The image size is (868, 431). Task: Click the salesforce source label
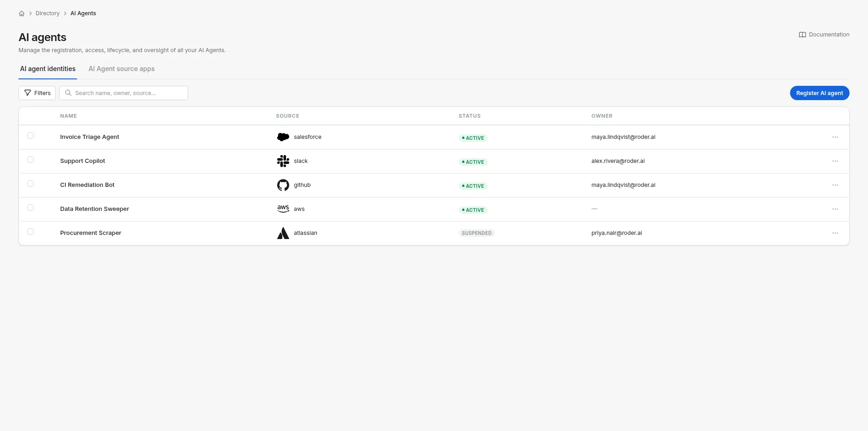point(308,137)
